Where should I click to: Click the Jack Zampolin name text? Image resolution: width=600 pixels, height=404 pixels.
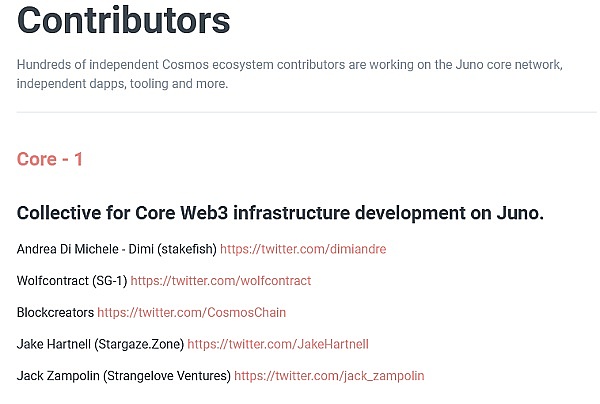click(58, 376)
